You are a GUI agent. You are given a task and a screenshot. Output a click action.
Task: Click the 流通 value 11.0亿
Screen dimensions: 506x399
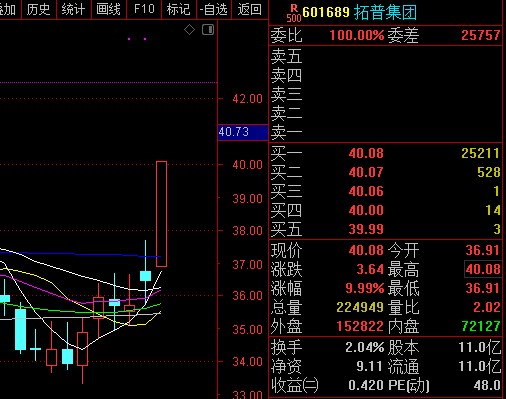pyautogui.click(x=480, y=367)
